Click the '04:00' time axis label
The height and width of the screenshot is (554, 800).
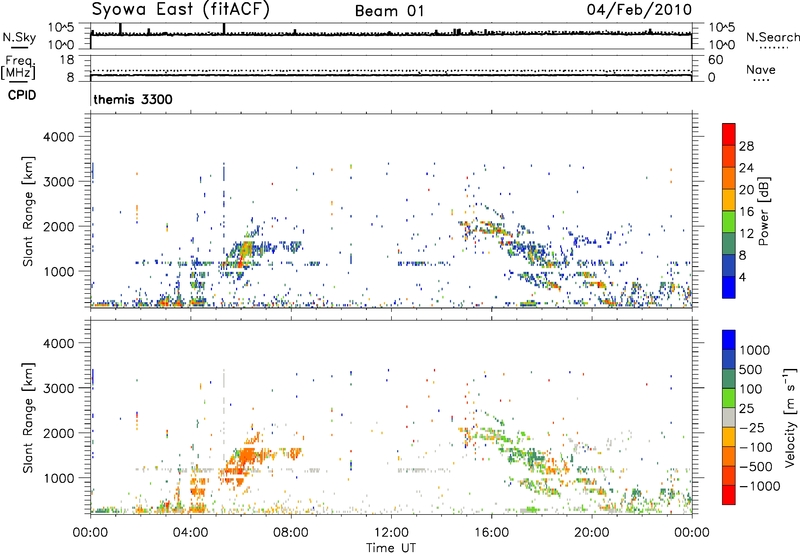[190, 533]
